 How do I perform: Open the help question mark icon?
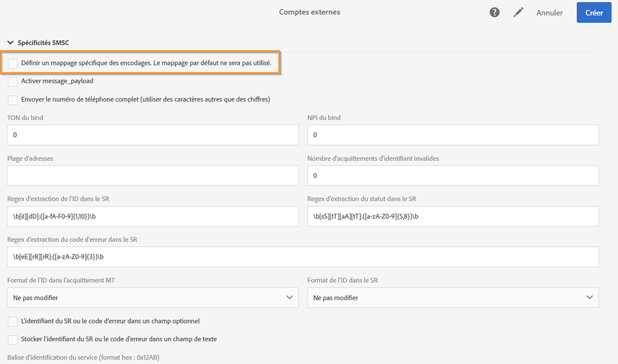pyautogui.click(x=494, y=12)
